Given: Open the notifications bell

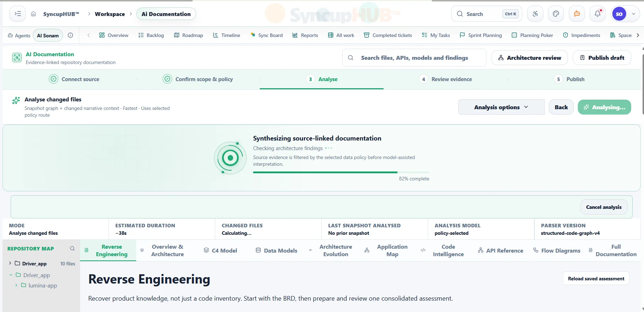Looking at the screenshot, I should click(598, 14).
